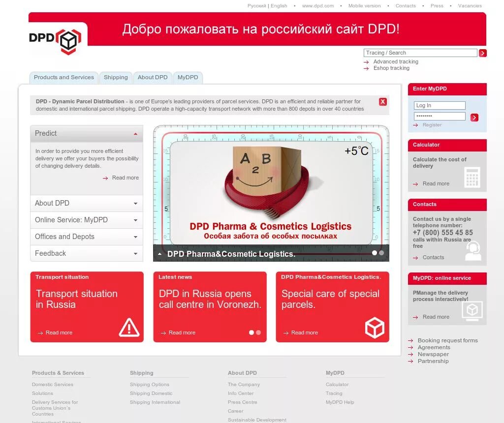
Task: Click the arrow icon beside Partnership
Action: coord(410,362)
